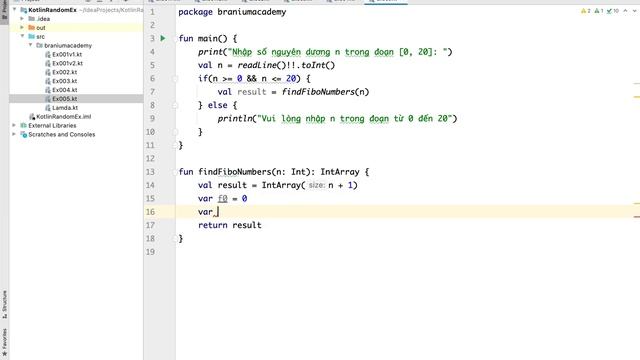Click the Ex005.kt Kotlin file icon
The width and height of the screenshot is (640, 360).
[48, 99]
